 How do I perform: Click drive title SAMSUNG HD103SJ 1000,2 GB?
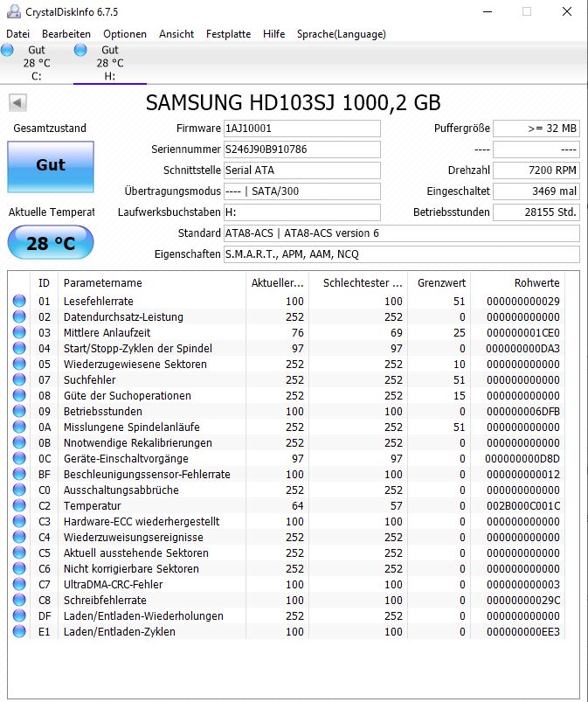pos(293,102)
